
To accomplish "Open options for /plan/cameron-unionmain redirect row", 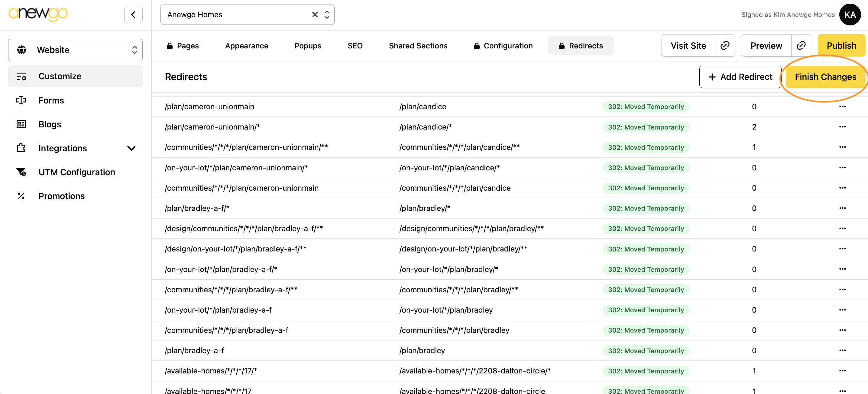I will (842, 107).
